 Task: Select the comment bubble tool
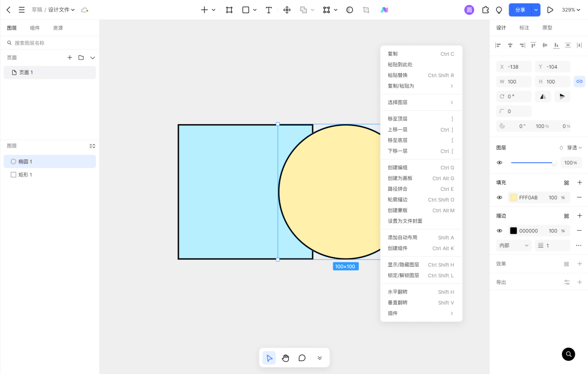click(302, 358)
